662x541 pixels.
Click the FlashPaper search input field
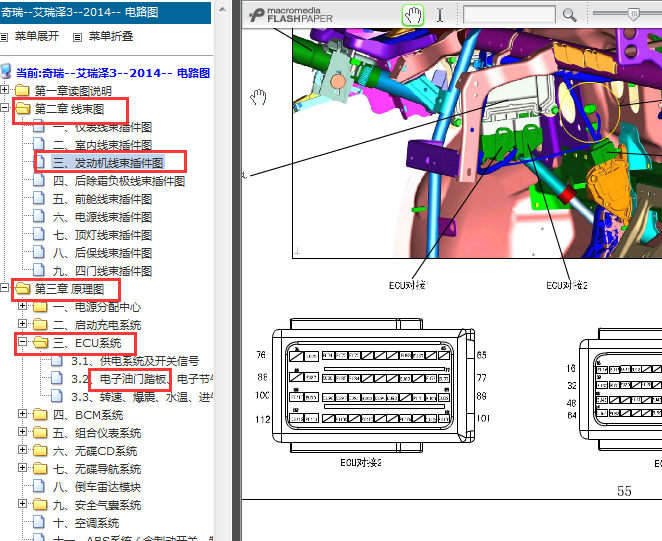point(509,15)
